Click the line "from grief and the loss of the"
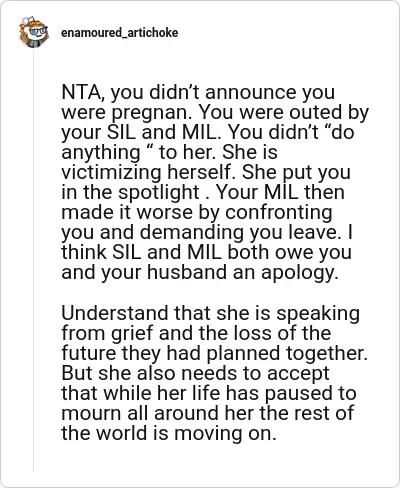 click(196, 333)
